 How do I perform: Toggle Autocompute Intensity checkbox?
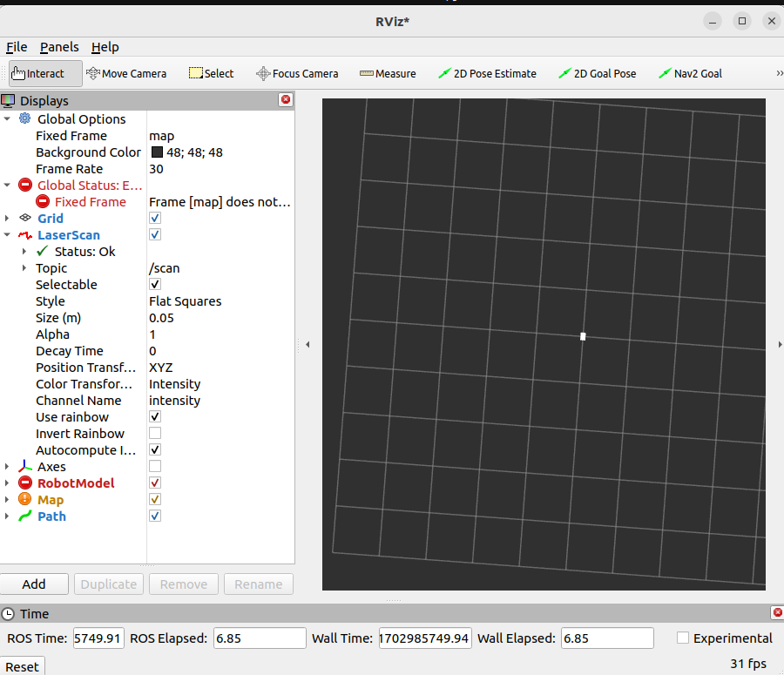(155, 449)
